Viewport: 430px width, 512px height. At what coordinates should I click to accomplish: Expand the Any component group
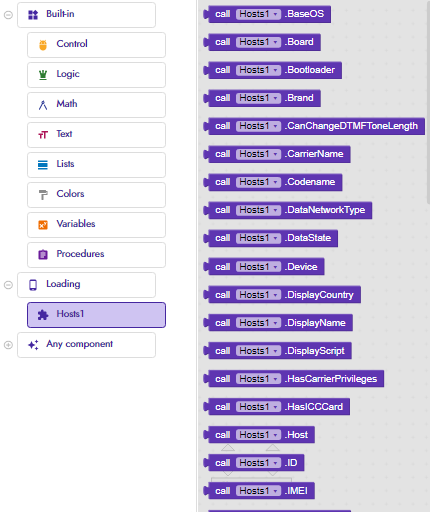point(8,345)
